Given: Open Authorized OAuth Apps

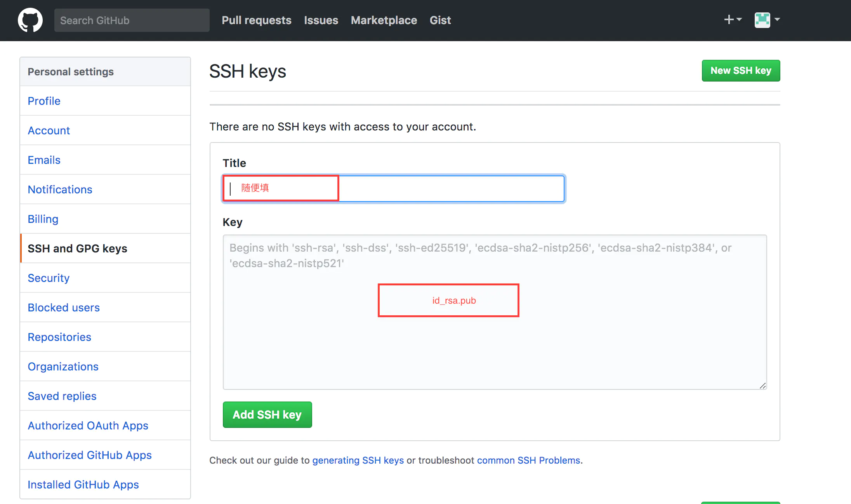Looking at the screenshot, I should 105,426.
